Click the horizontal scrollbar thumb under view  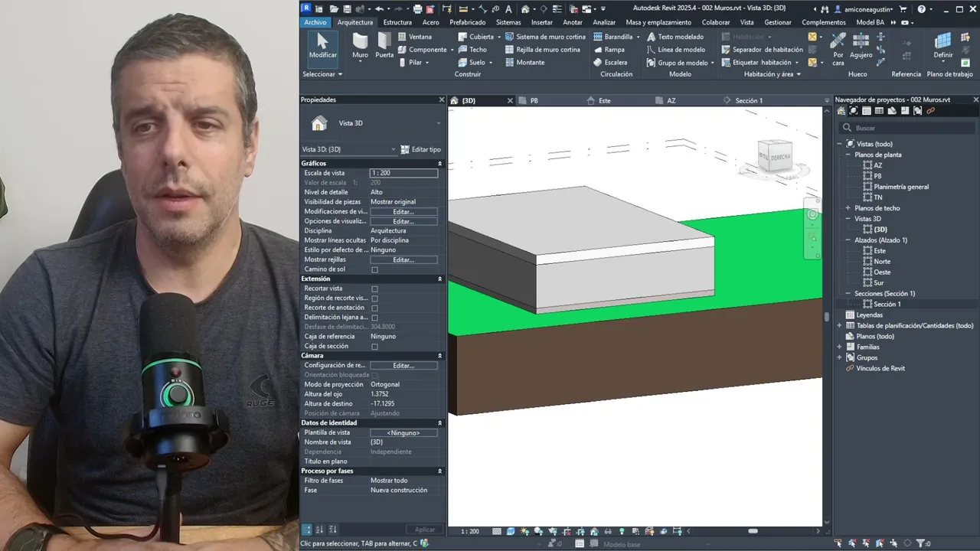pos(753,531)
